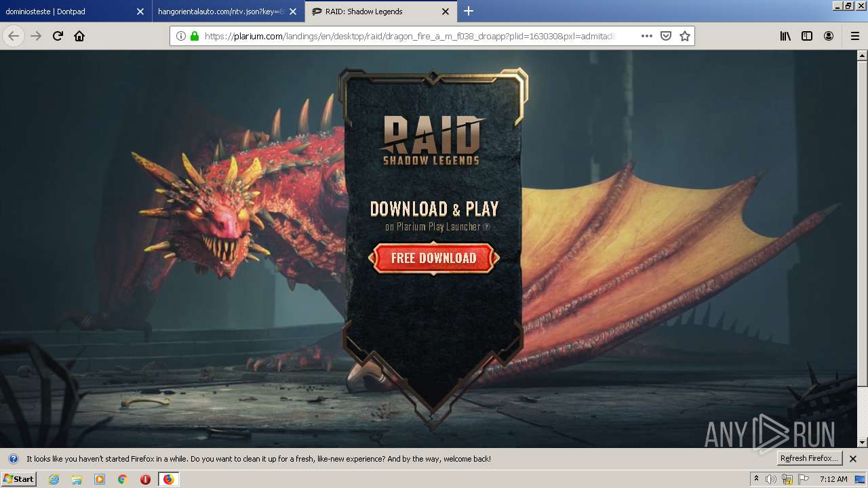Click the network tray icon

coord(787,479)
